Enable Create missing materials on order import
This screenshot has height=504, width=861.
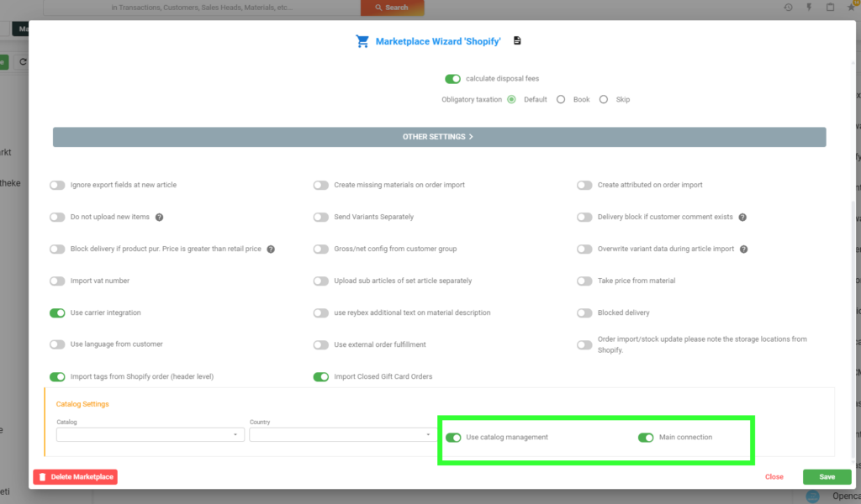(320, 186)
